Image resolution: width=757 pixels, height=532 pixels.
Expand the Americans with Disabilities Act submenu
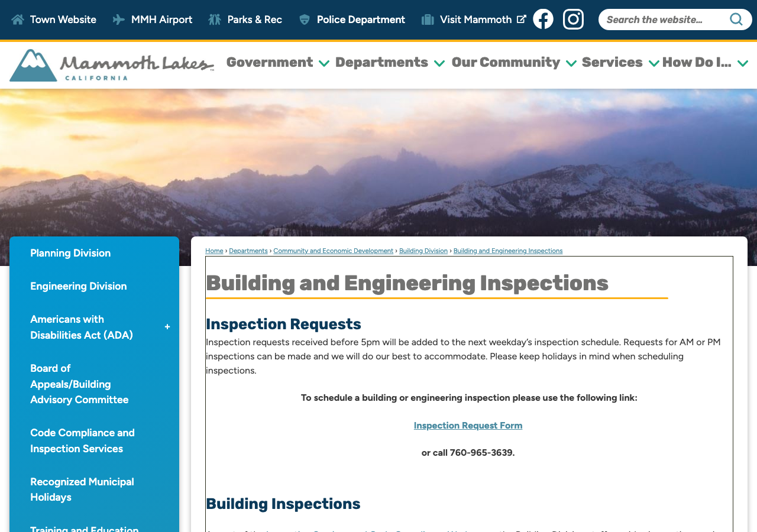coord(167,327)
